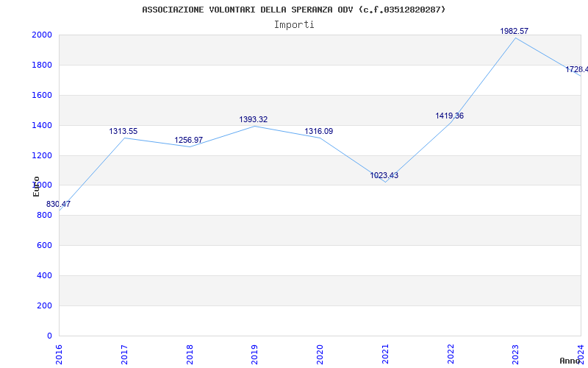
Task: Select the 830.47 data label
Action: (58, 205)
